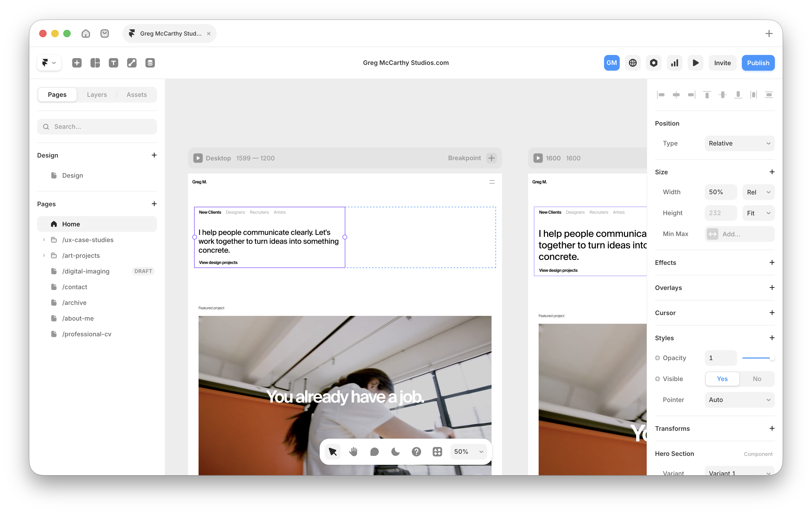
Task: Select the Vector pen tool icon
Action: tap(132, 63)
